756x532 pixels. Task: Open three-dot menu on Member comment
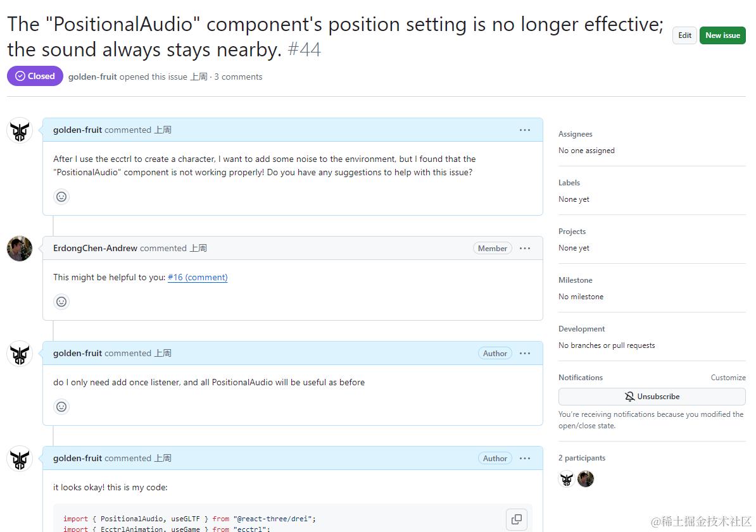[x=525, y=248]
